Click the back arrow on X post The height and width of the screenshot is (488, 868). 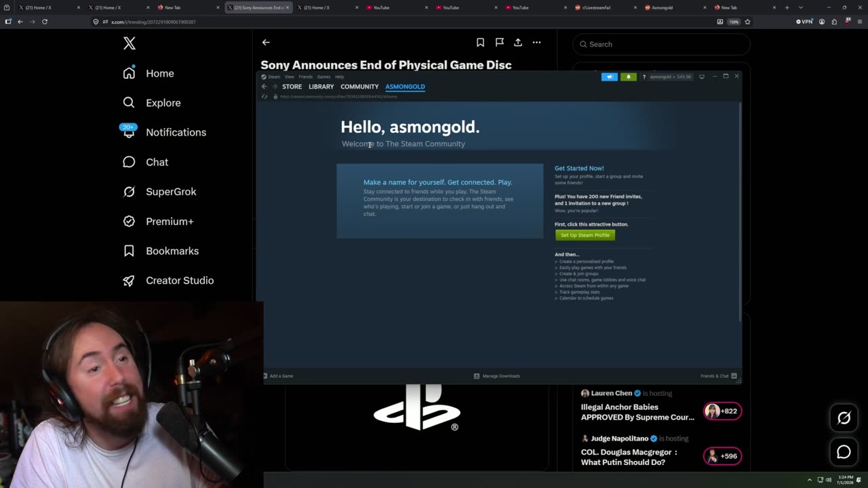(266, 42)
